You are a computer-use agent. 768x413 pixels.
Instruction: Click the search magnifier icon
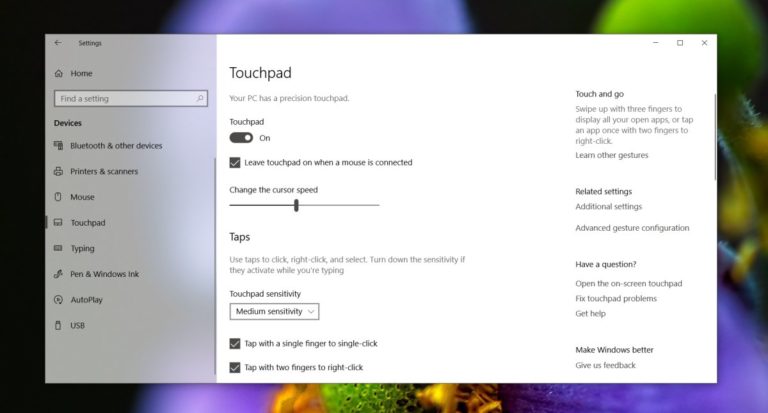[200, 98]
